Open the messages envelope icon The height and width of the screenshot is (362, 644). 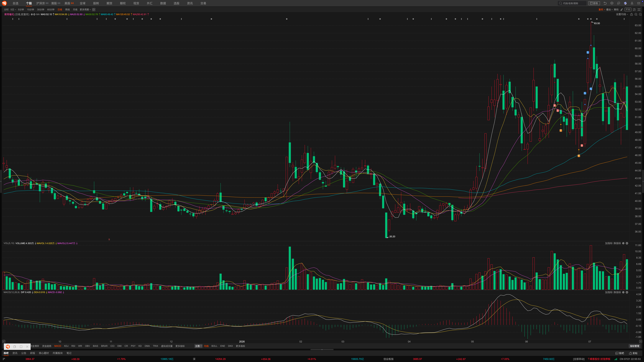[639, 3]
